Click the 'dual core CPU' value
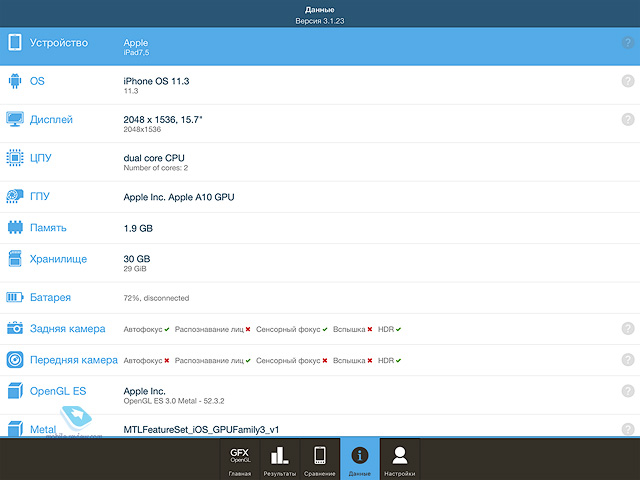The image size is (640, 480). 154,158
